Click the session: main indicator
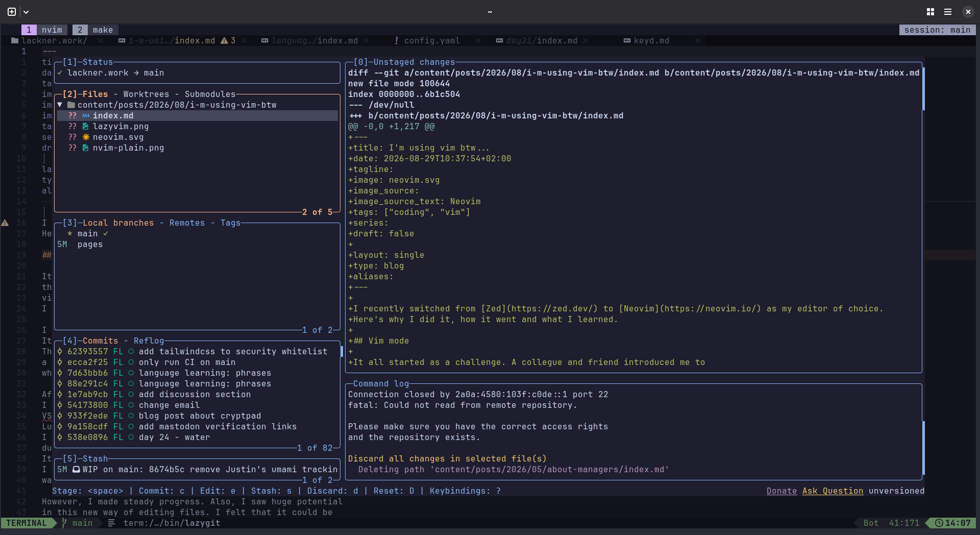The height and width of the screenshot is (535, 980). point(937,30)
